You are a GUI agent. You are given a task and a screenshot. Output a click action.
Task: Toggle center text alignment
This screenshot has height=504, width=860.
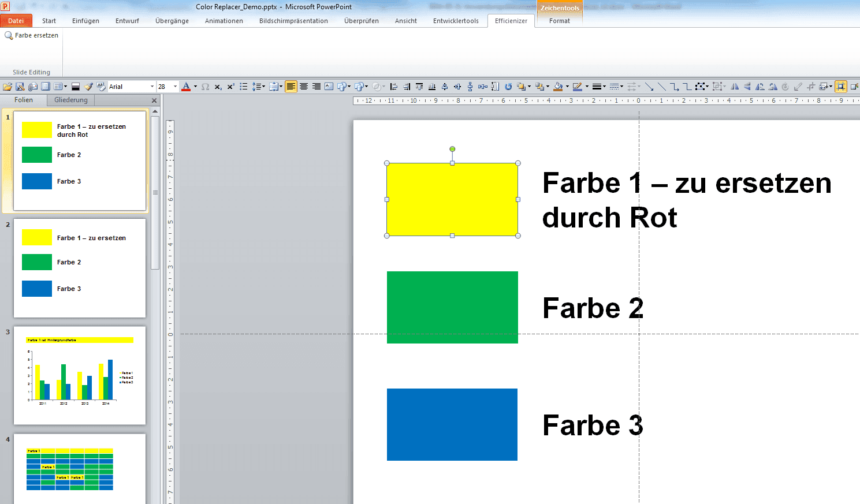click(304, 86)
